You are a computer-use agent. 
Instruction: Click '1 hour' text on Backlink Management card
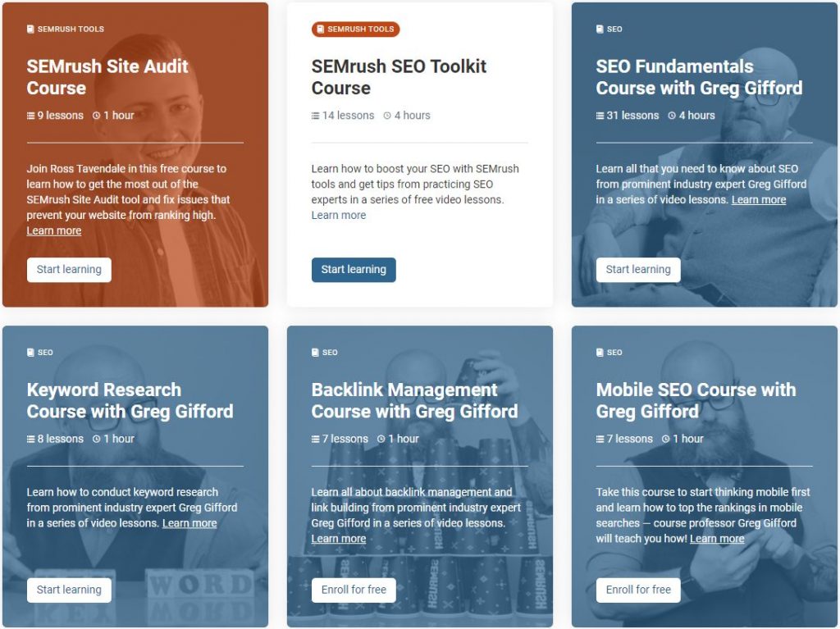point(404,439)
